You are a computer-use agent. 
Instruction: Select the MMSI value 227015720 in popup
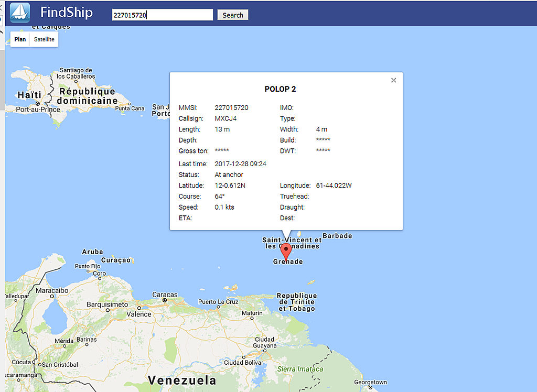[231, 107]
